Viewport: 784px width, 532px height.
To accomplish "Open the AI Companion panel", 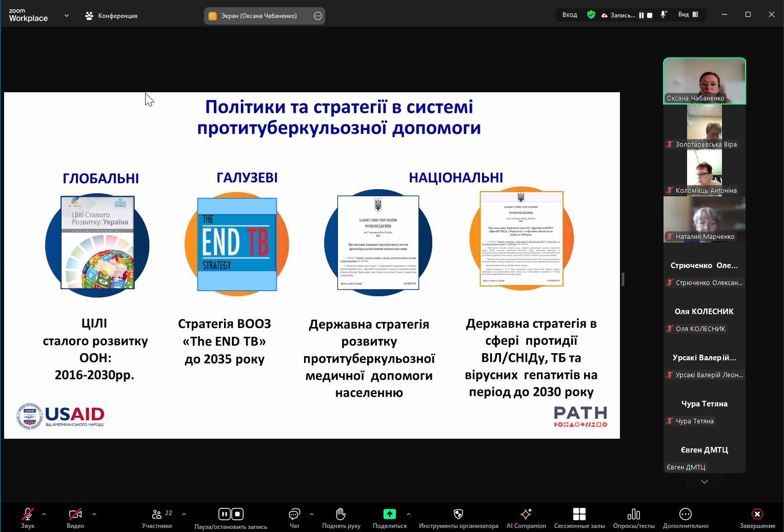I will click(526, 515).
